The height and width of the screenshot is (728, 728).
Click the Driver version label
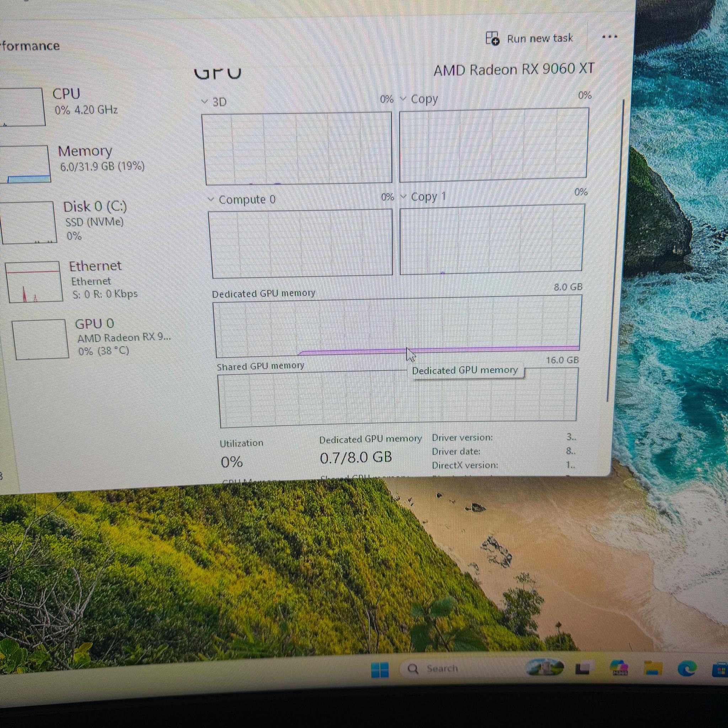[462, 438]
